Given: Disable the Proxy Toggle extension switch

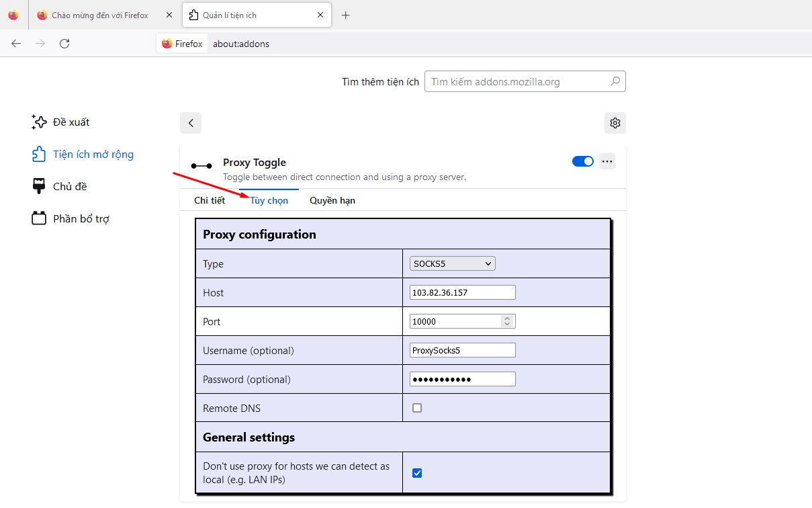Looking at the screenshot, I should (x=583, y=161).
